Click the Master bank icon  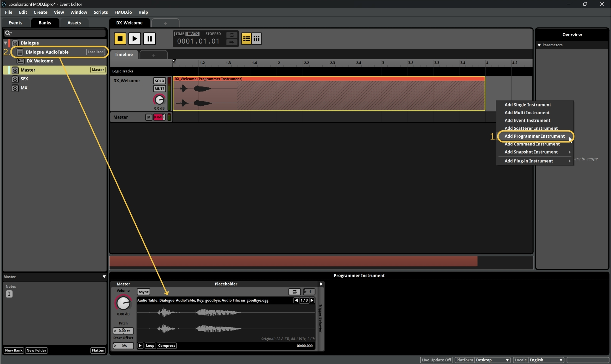(15, 70)
